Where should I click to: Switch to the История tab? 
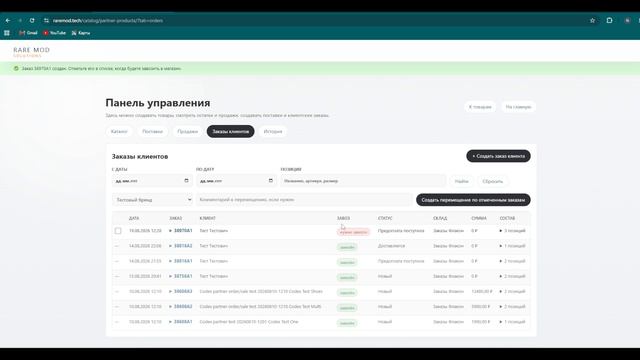[x=273, y=131]
